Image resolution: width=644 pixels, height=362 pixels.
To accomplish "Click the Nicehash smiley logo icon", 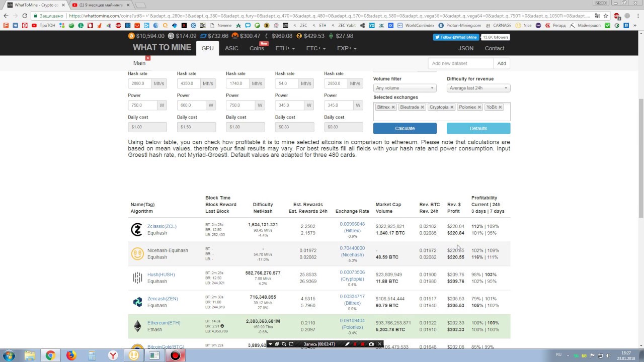I will pos(137,254).
